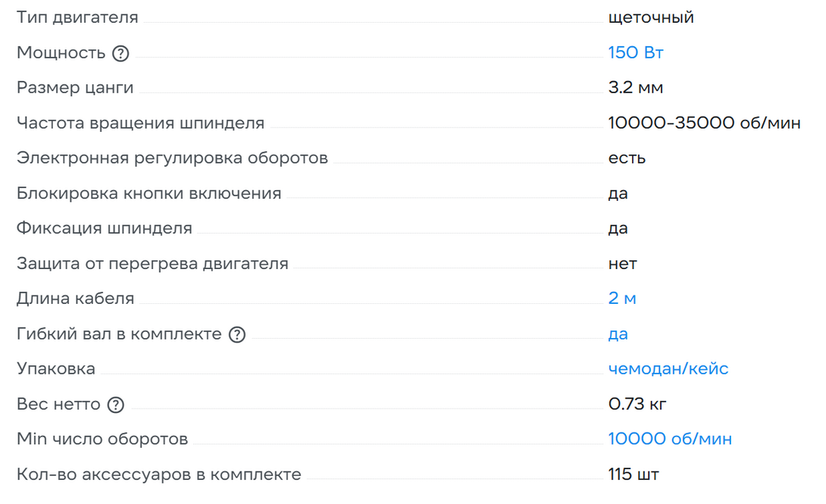Click the Размер цанги label
Viewport: 826px width, 504px height.
[x=75, y=88]
